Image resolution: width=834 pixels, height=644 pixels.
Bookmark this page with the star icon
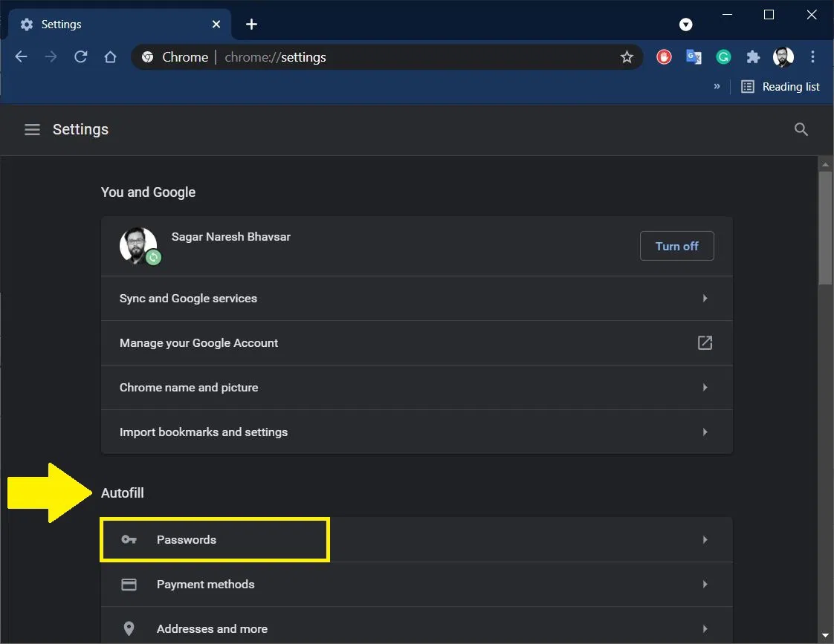click(627, 56)
